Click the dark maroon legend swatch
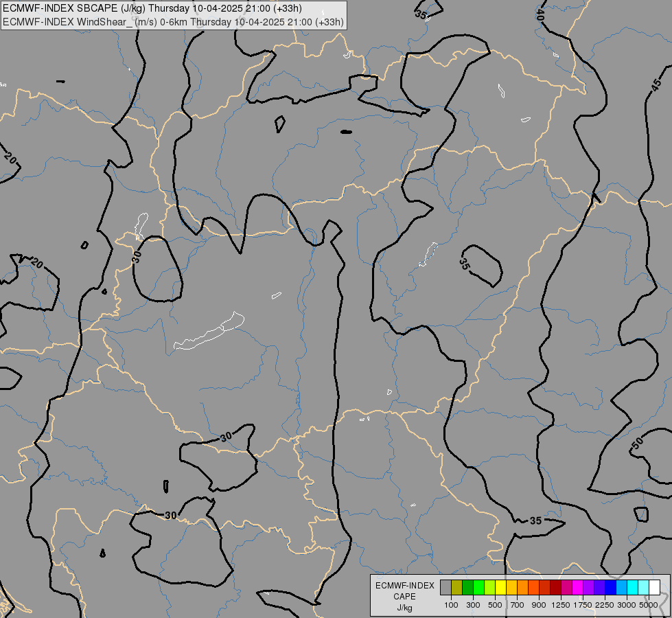The image size is (672, 618). 555,588
